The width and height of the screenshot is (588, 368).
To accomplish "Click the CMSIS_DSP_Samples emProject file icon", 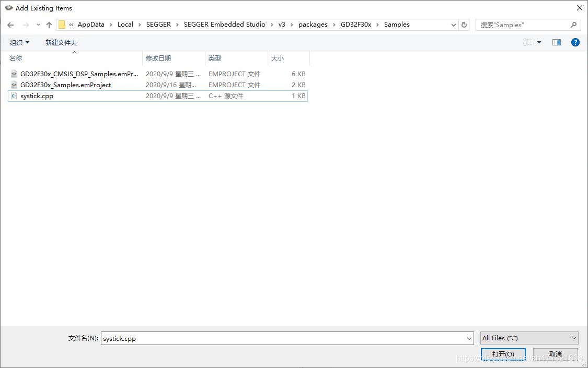I will 14,74.
